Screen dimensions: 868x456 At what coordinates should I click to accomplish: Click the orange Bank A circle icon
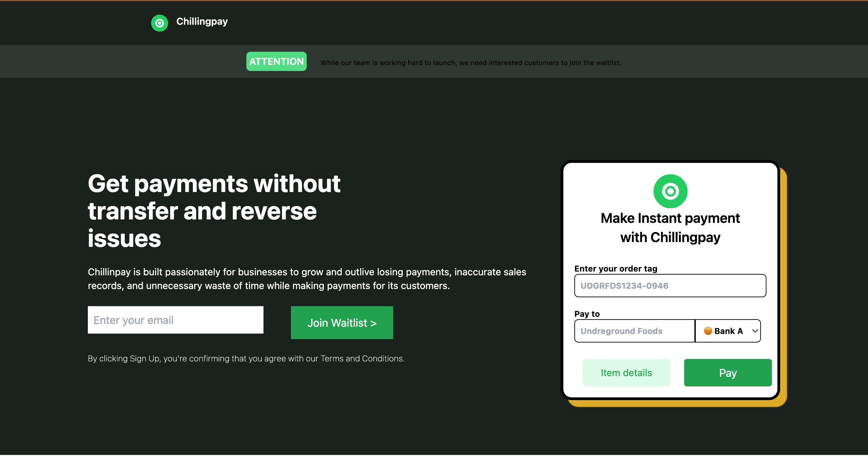(x=708, y=331)
